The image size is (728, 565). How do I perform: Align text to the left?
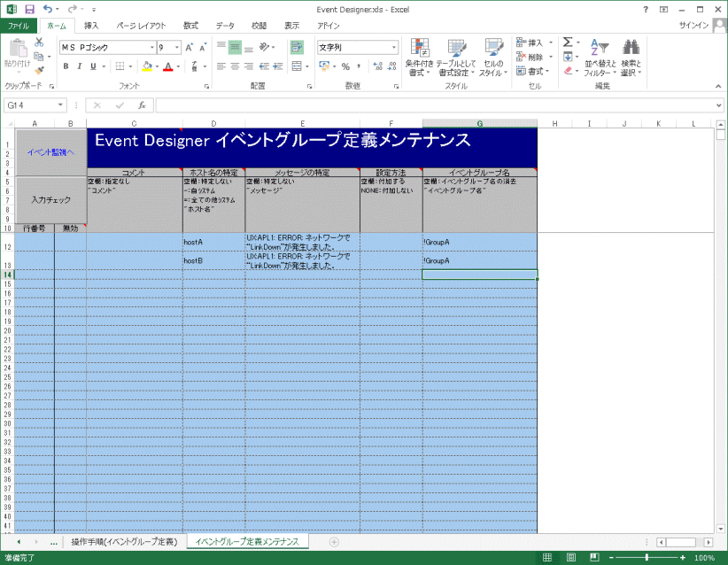pyautogui.click(x=221, y=66)
